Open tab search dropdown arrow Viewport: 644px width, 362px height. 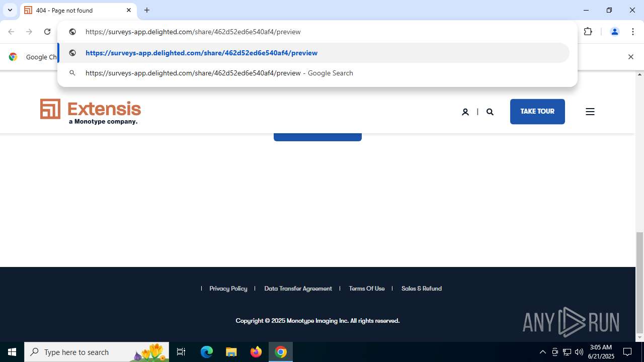(x=10, y=10)
